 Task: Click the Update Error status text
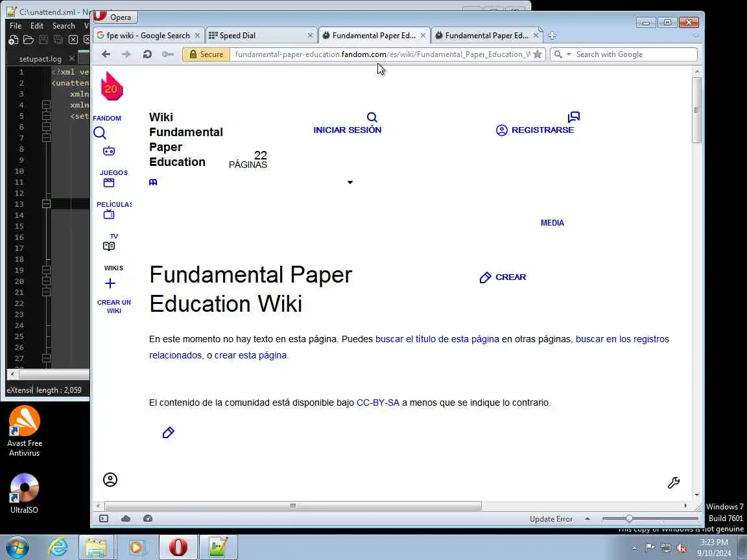point(551,519)
